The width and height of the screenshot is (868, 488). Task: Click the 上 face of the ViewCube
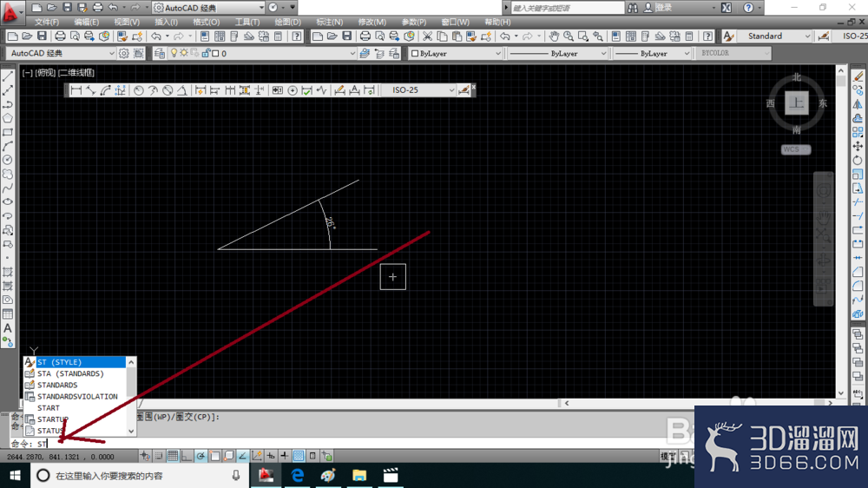tap(797, 103)
